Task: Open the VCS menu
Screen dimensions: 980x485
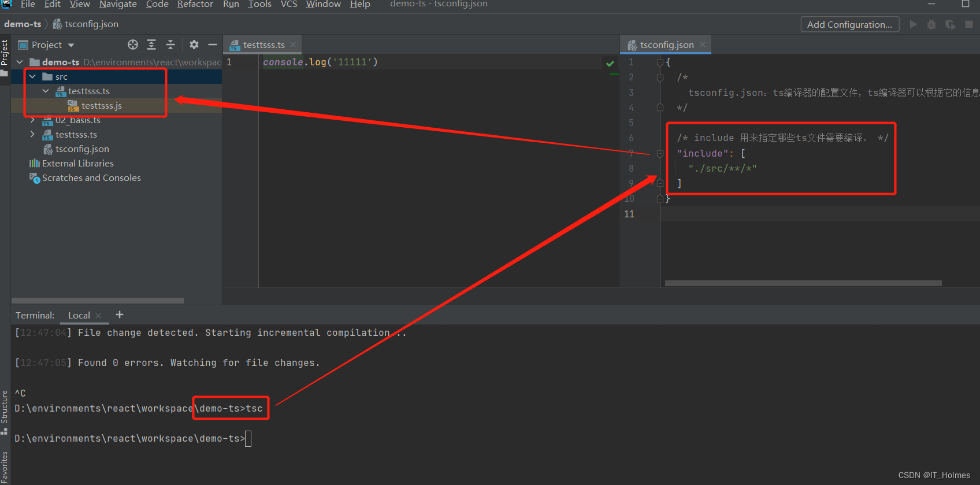Action: click(289, 4)
